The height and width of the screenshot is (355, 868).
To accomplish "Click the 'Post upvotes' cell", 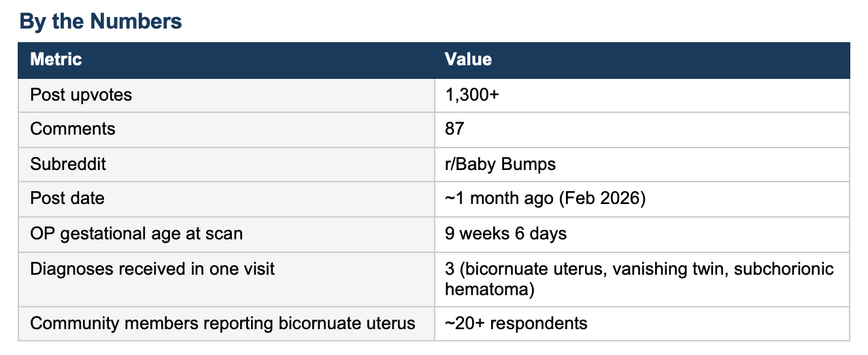I will (x=227, y=95).
